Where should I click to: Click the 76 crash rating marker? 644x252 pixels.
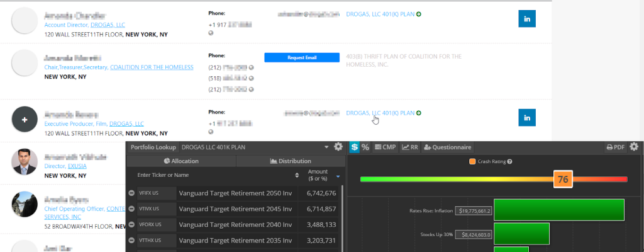[x=563, y=180]
